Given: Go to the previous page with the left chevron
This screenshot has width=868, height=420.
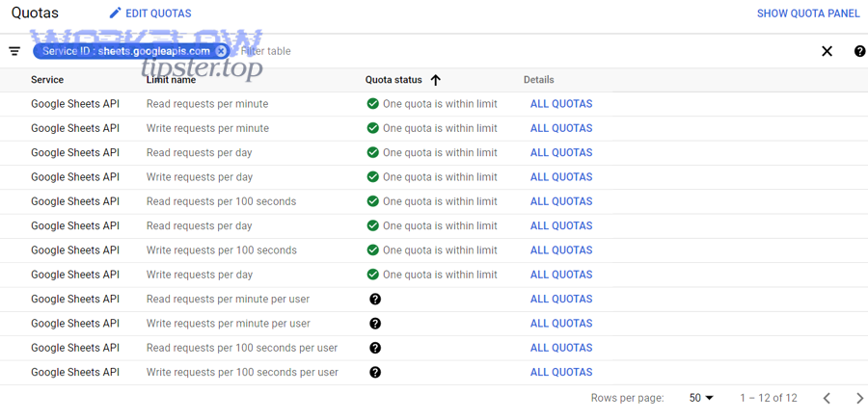Looking at the screenshot, I should point(827,398).
